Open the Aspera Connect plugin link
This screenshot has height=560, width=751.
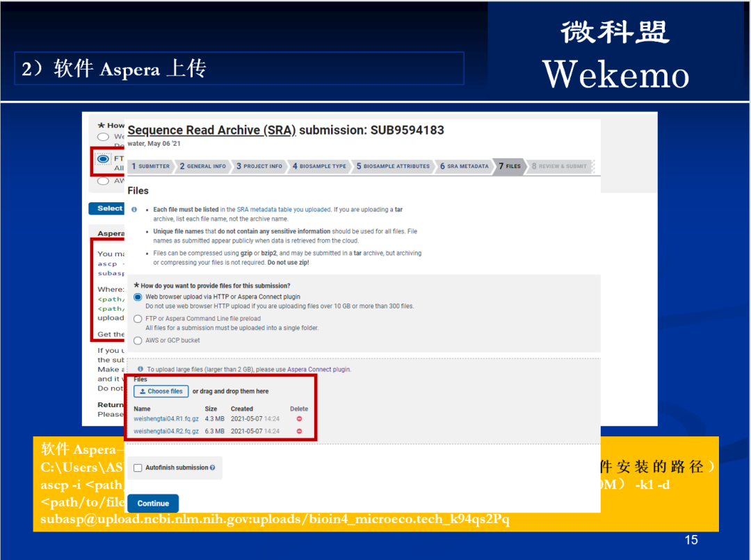(x=318, y=370)
